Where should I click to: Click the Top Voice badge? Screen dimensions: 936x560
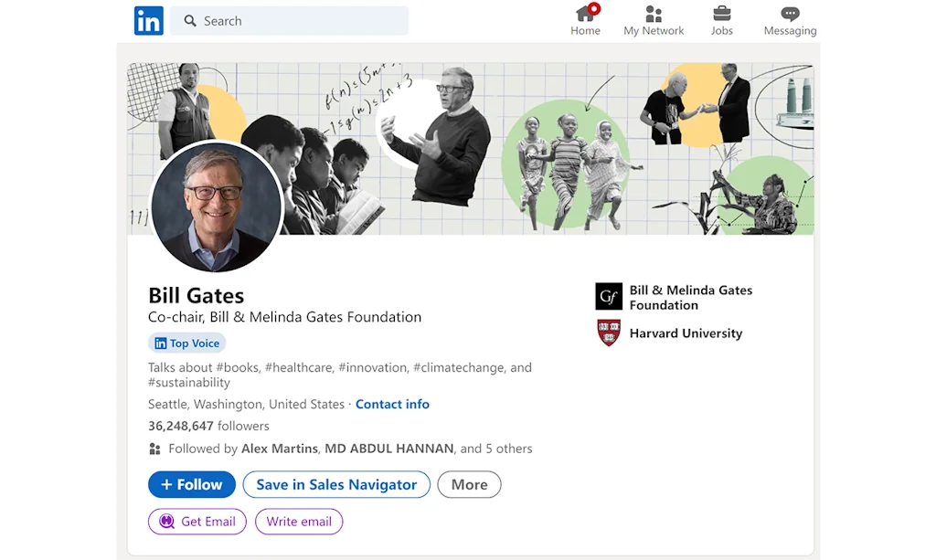coord(187,343)
